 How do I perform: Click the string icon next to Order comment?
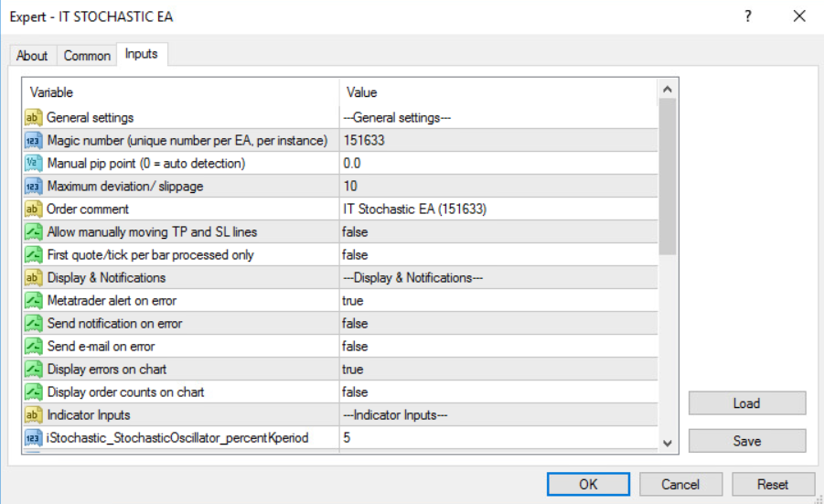pyautogui.click(x=33, y=209)
